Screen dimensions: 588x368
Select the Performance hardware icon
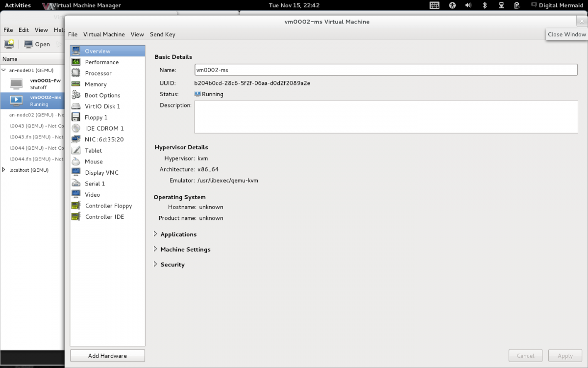pyautogui.click(x=76, y=62)
